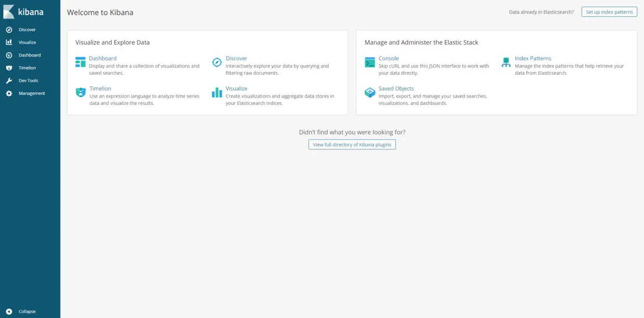Select Discover in the sidebar
Image resolution: width=644 pixels, height=318 pixels.
(26, 30)
